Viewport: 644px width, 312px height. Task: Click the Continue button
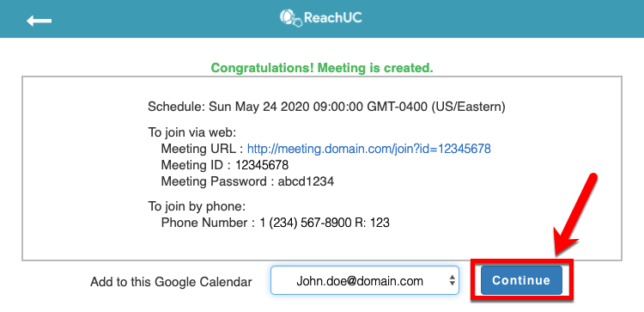click(x=521, y=280)
